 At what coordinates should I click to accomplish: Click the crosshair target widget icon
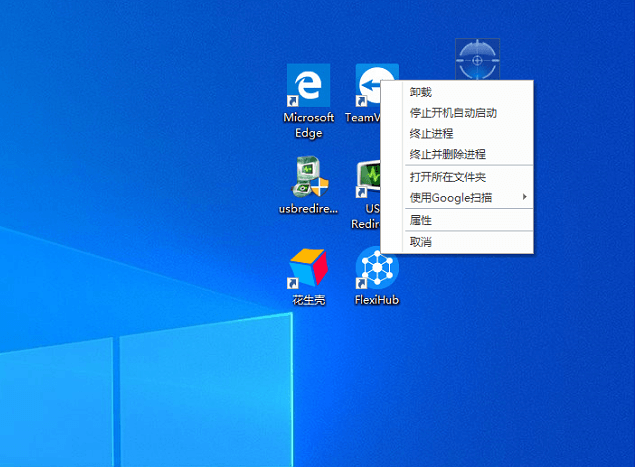(x=477, y=59)
